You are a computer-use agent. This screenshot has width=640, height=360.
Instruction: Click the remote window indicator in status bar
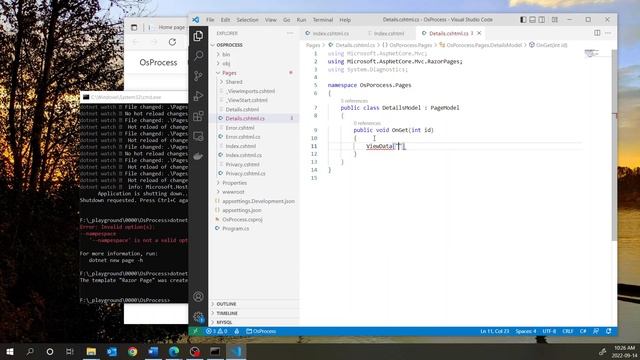(196, 331)
